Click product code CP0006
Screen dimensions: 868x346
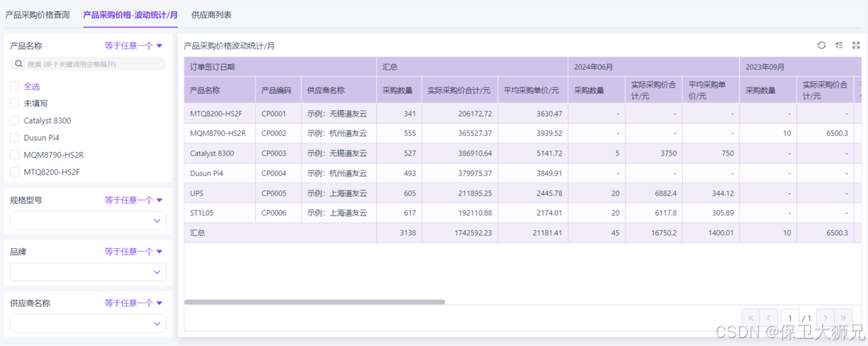tap(274, 213)
